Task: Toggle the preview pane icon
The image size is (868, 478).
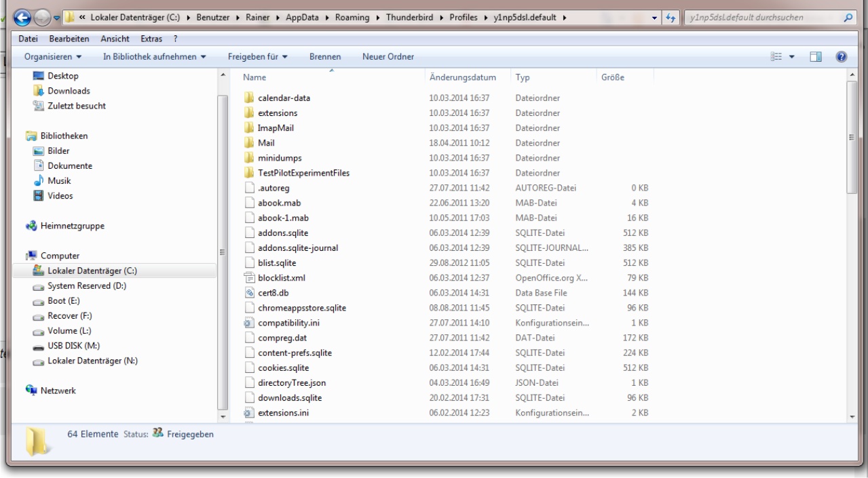Action: tap(818, 57)
